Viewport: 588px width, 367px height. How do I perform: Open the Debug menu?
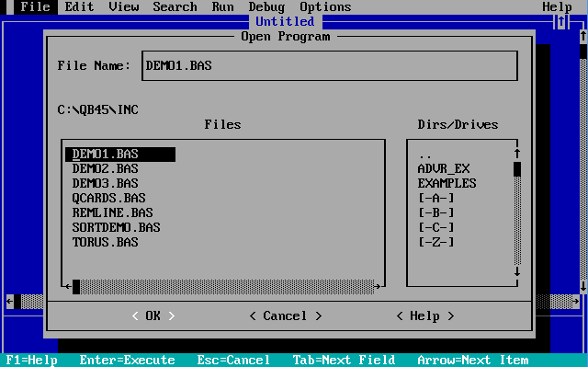tap(266, 6)
